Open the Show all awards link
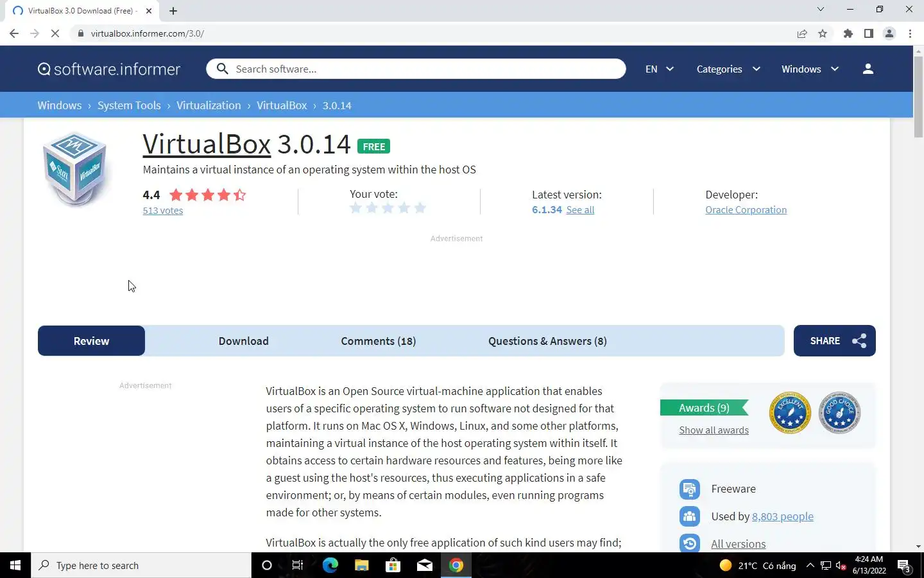The width and height of the screenshot is (924, 578). pyautogui.click(x=714, y=430)
